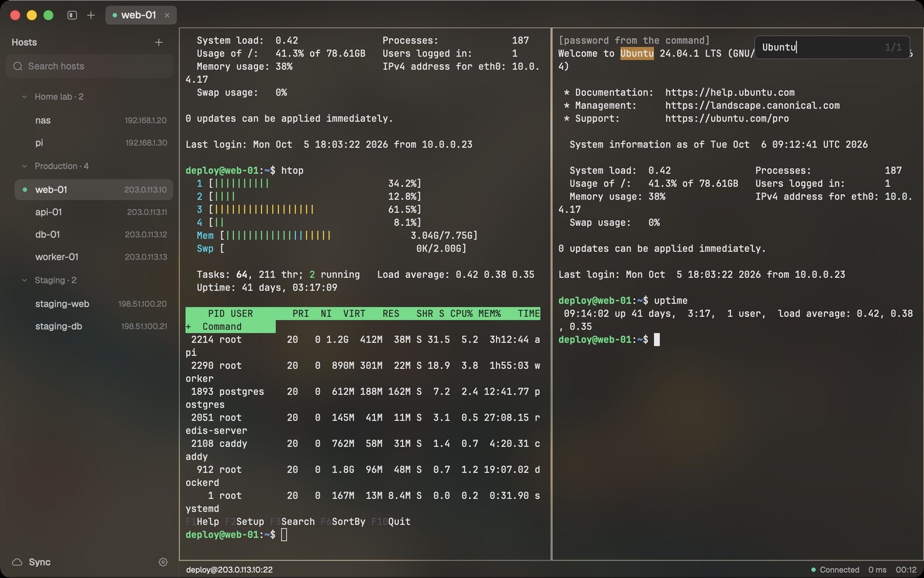The width and height of the screenshot is (924, 578).
Task: Close the web-01 tab
Action: 167,16
